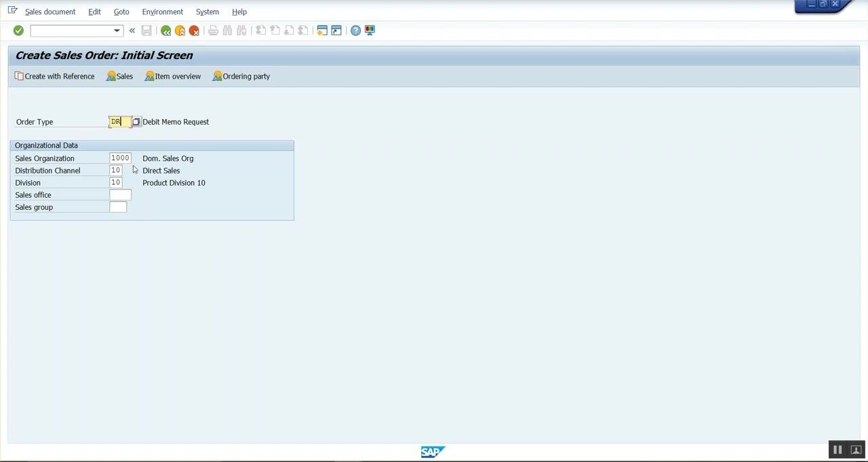Open Order Type value search help
The width and height of the screenshot is (868, 462).
point(136,122)
